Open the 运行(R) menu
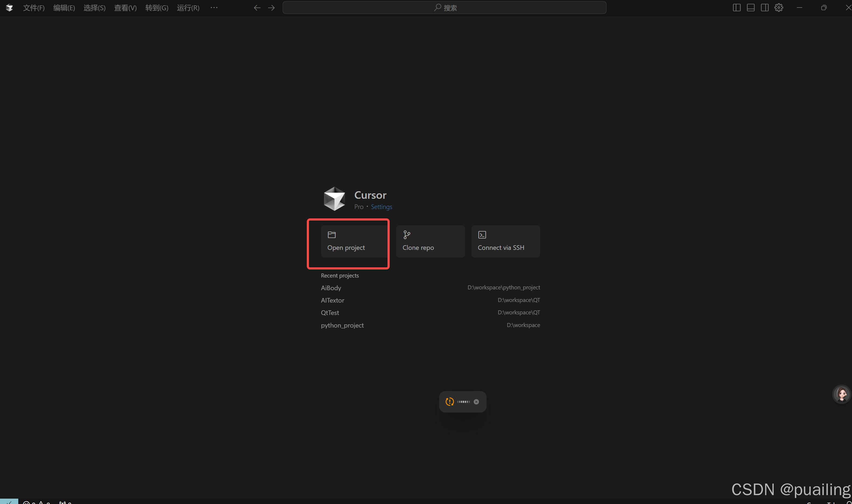 tap(188, 8)
